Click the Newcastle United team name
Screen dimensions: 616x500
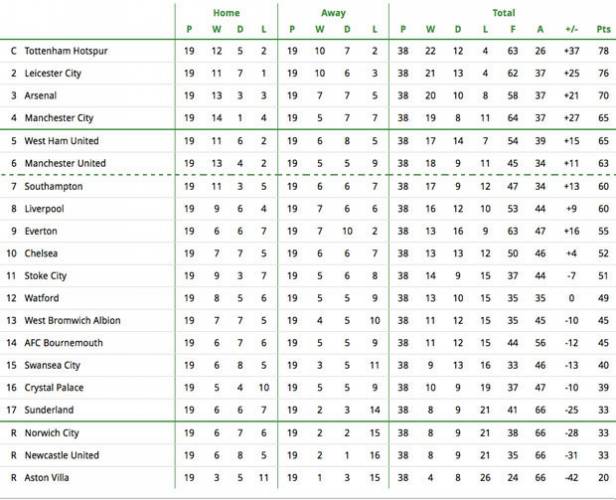(62, 456)
